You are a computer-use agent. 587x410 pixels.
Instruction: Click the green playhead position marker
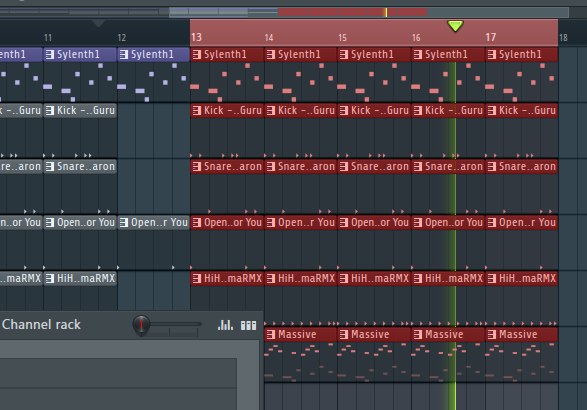[455, 26]
